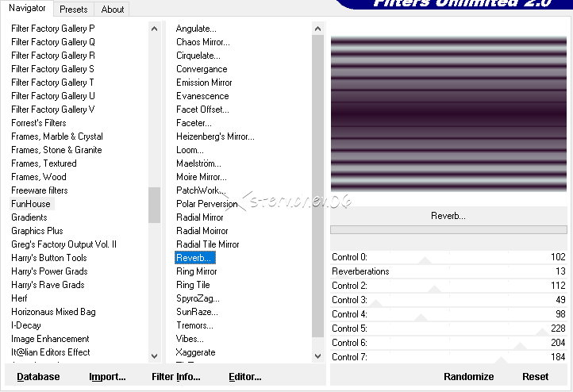
Task: Reset the filter controls
Action: (535, 377)
